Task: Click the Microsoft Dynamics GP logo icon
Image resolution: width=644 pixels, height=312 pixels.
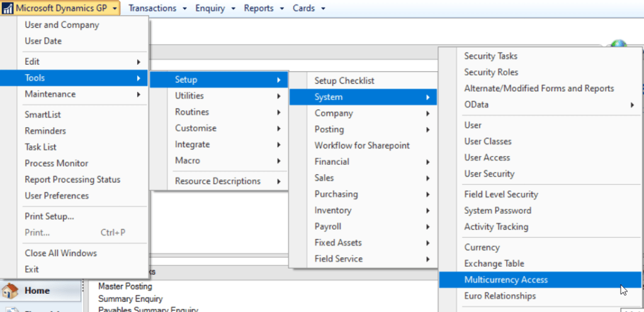Action: (x=8, y=8)
